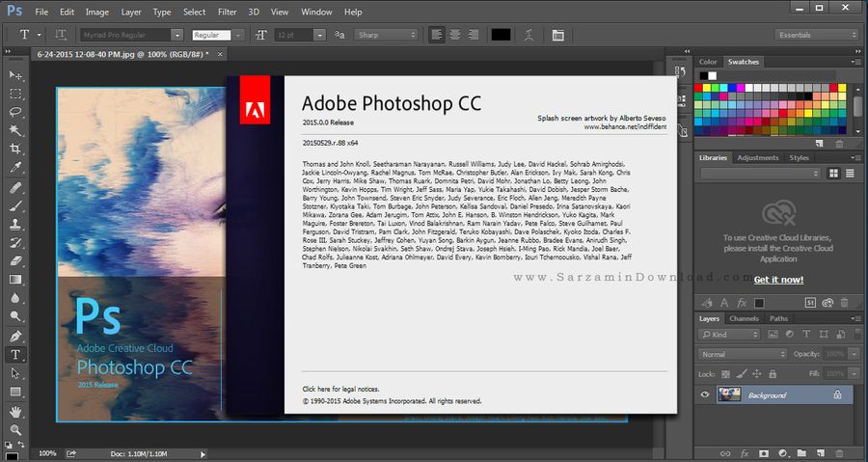Open the Libraries selection dropdown

(760, 174)
